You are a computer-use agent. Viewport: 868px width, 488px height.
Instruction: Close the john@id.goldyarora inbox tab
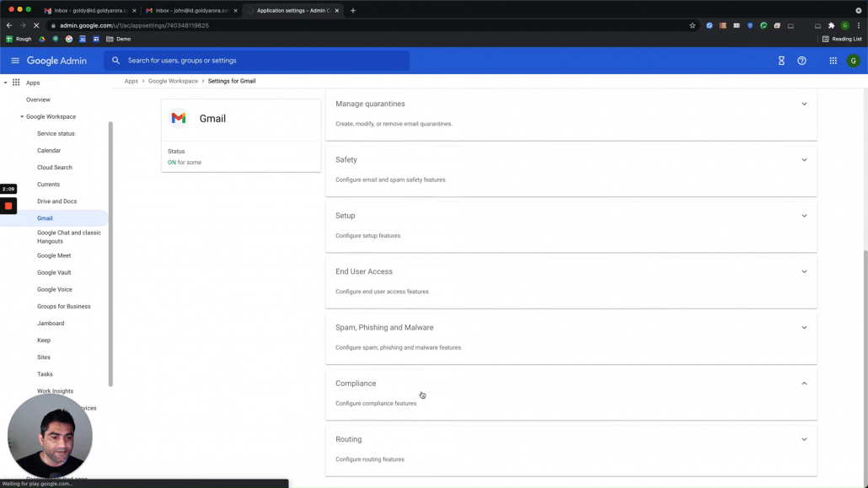236,10
